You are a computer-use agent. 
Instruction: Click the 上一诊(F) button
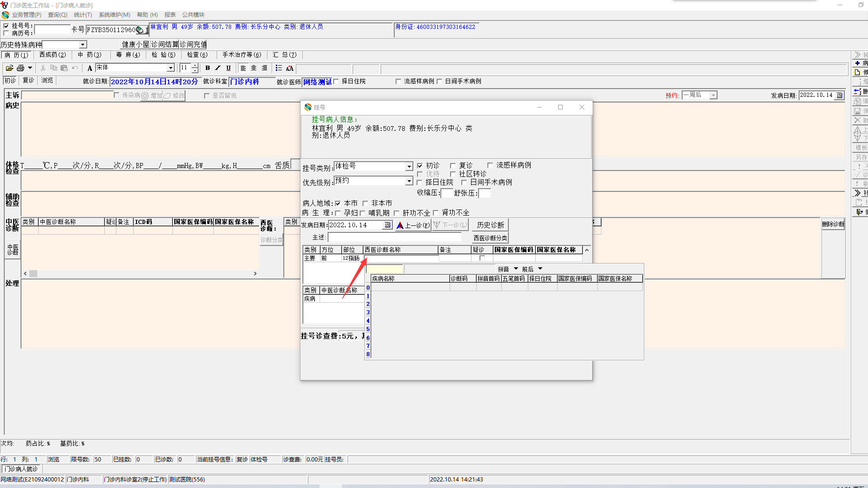click(x=413, y=225)
